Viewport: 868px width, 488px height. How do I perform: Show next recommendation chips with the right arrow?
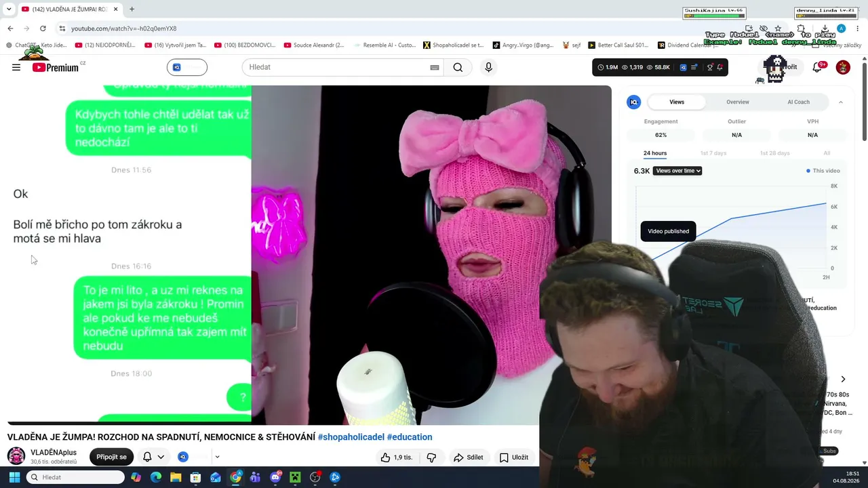click(x=843, y=380)
